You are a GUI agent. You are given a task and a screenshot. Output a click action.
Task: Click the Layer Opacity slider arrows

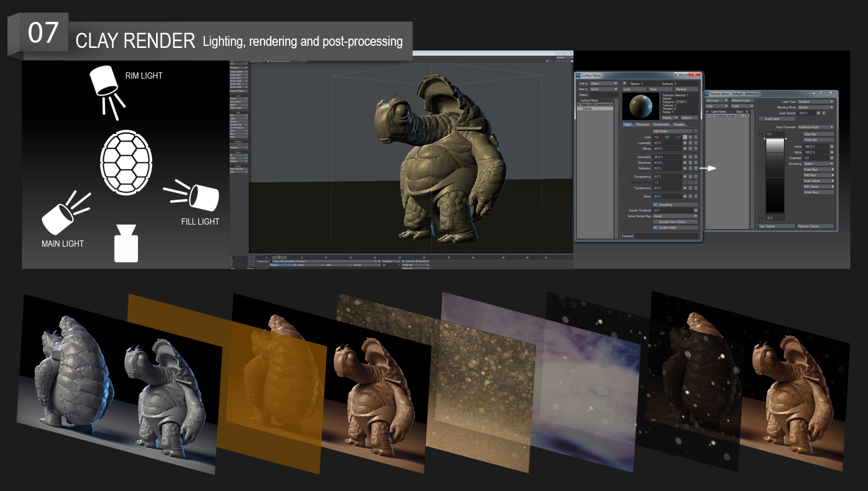point(819,113)
